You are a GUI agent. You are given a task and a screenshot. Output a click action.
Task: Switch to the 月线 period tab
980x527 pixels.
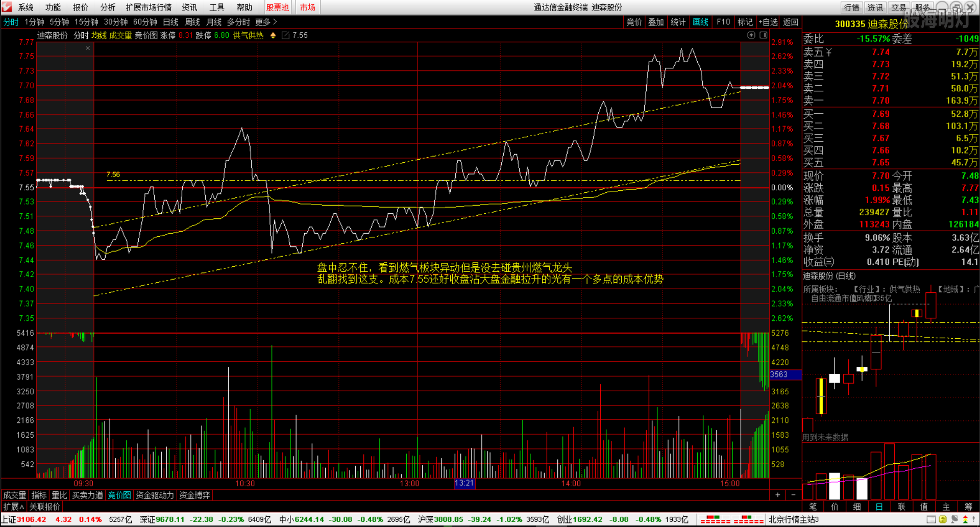214,22
